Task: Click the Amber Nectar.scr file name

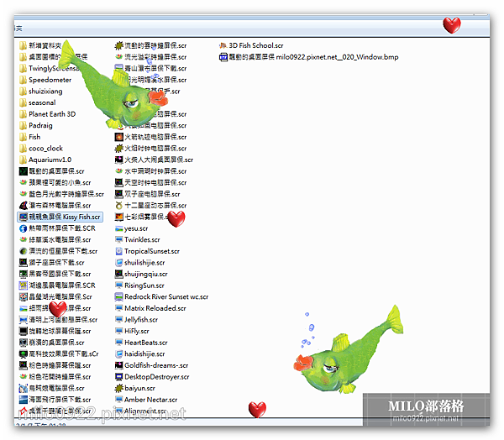Action: [x=150, y=400]
